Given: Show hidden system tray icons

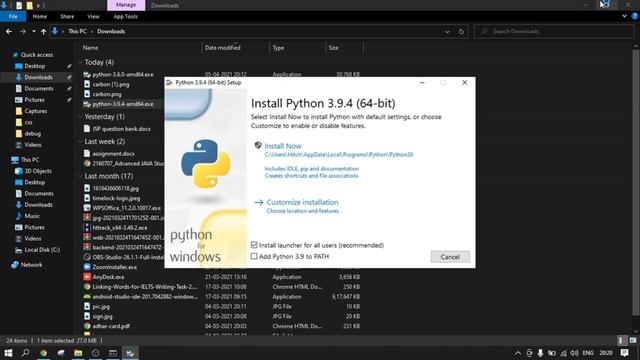Looking at the screenshot, I should 518,353.
